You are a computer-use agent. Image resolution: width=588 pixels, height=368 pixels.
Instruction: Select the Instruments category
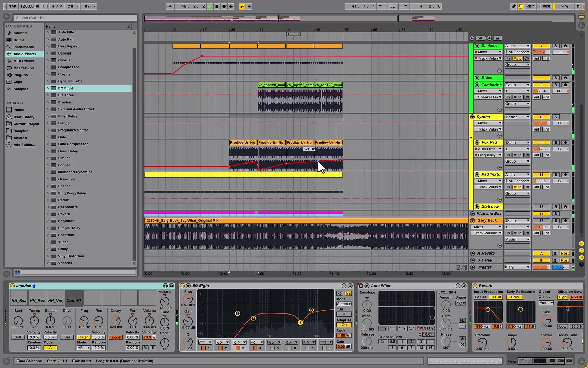point(23,47)
